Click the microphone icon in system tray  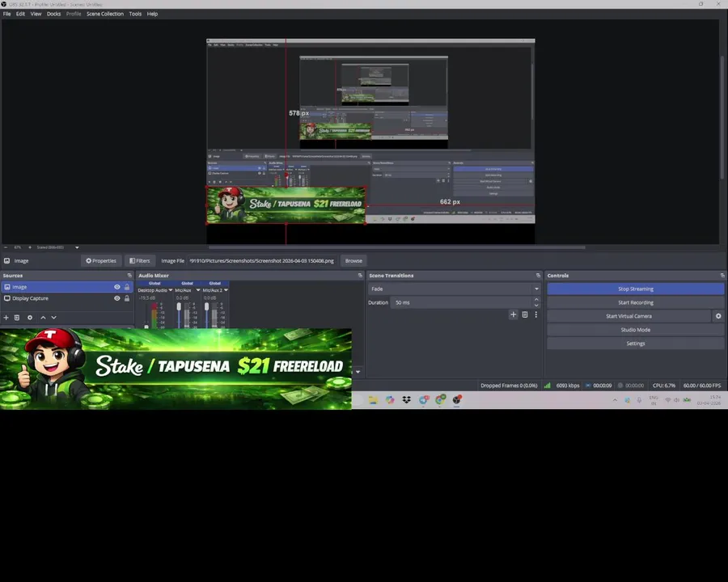click(x=639, y=400)
